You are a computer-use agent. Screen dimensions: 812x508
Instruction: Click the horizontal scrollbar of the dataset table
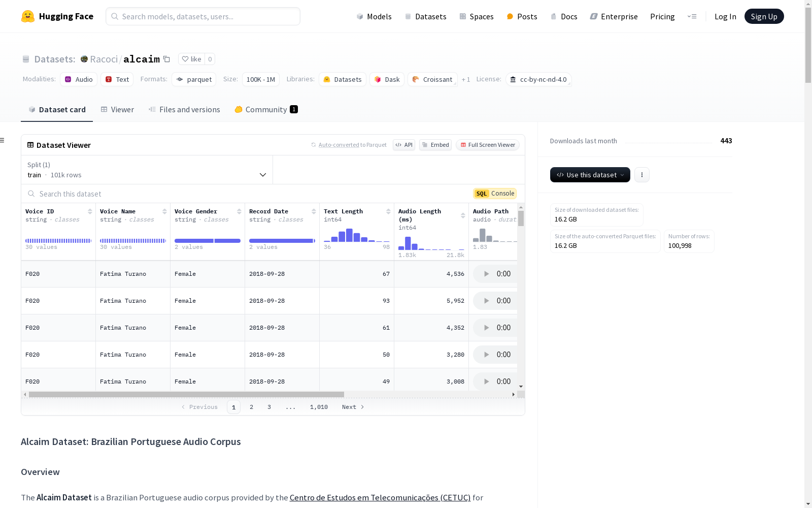tap(186, 394)
